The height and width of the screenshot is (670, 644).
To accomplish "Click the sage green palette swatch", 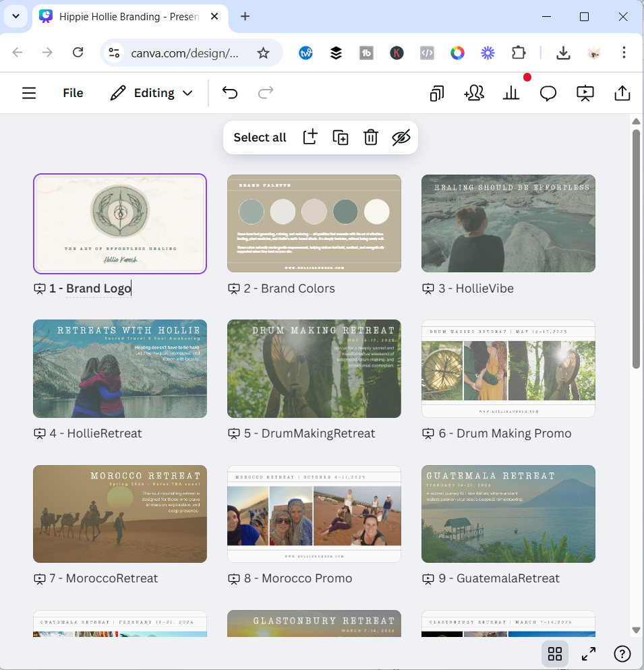I will pos(252,212).
